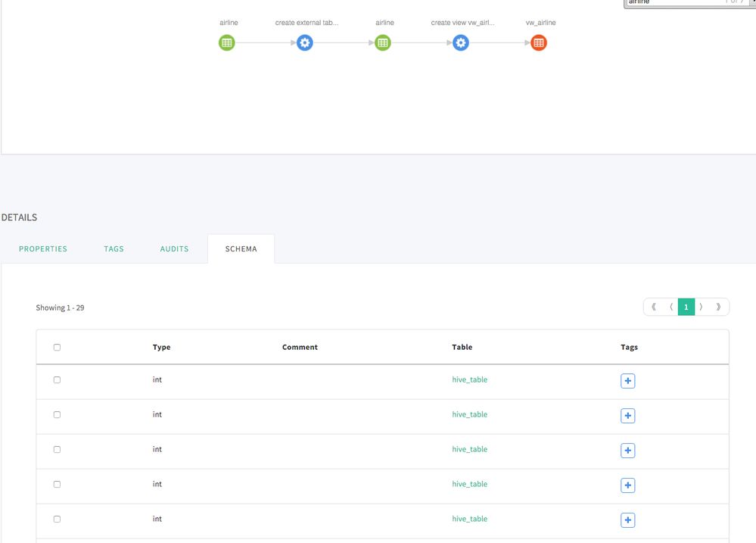756x543 pixels.
Task: Click the int type value in the first row
Action: point(157,380)
